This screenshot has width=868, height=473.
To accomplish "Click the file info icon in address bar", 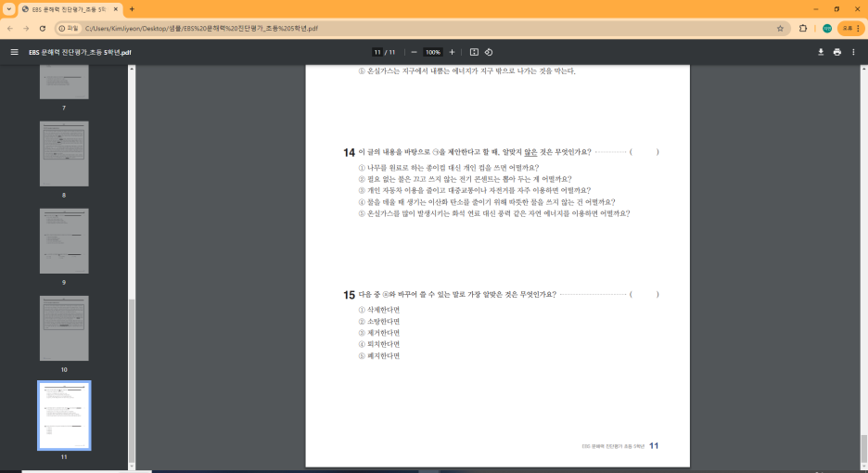I will point(69,28).
